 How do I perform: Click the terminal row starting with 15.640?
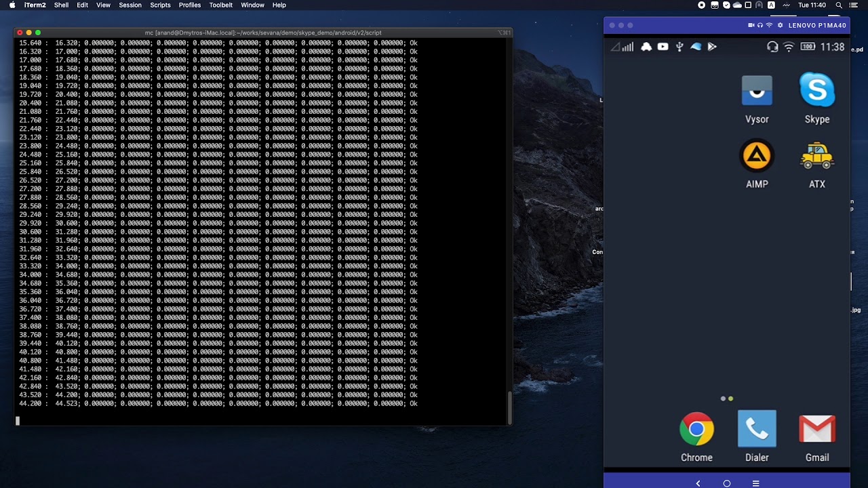click(218, 43)
